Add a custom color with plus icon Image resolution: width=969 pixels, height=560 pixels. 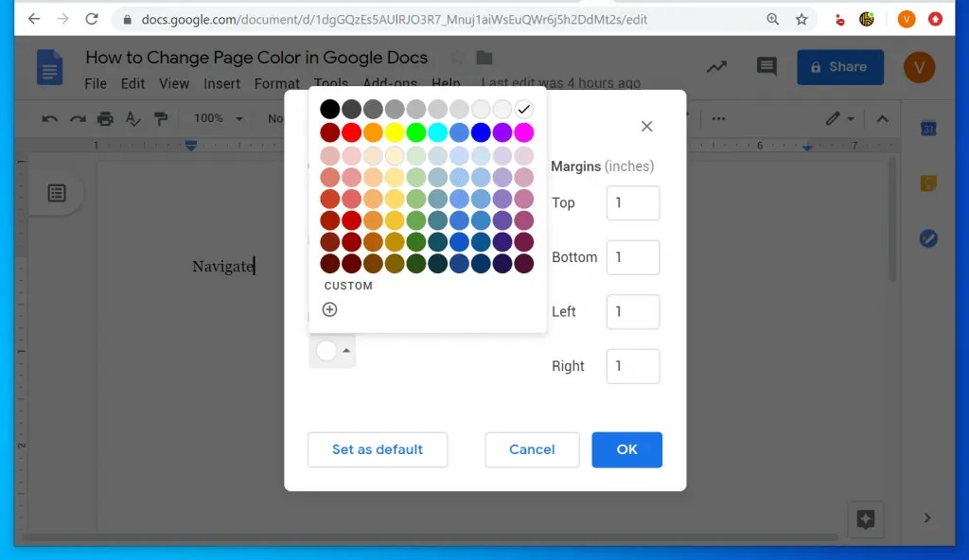(329, 309)
